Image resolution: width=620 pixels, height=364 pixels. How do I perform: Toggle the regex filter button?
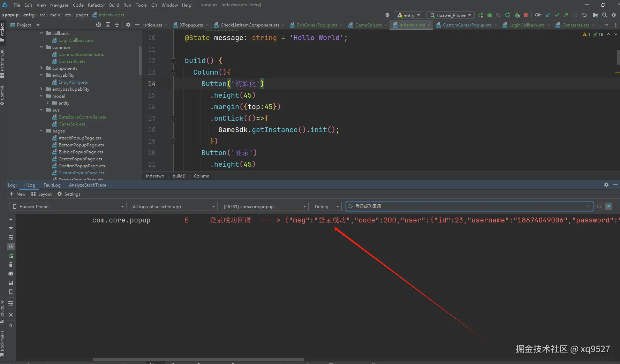click(x=608, y=206)
